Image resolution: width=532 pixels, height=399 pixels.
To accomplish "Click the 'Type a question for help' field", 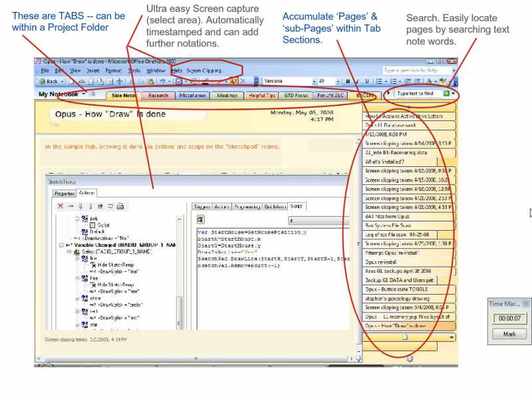I will [x=417, y=70].
